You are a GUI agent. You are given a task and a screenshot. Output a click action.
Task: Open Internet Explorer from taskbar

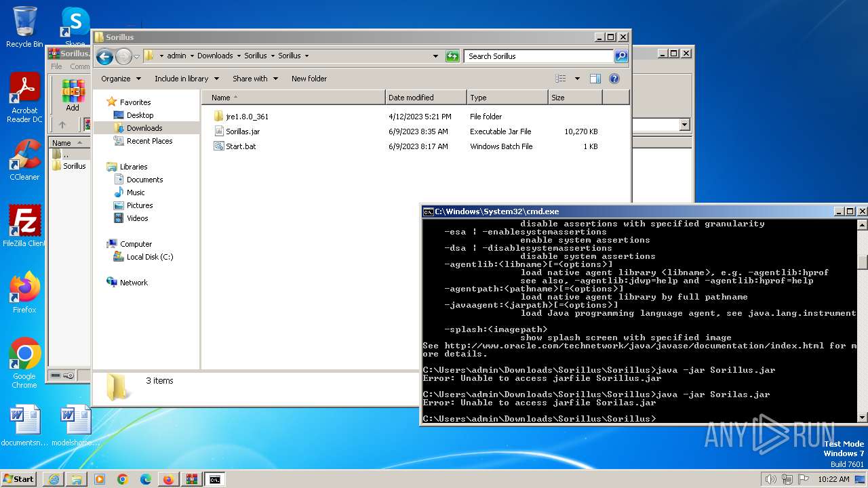[54, 479]
